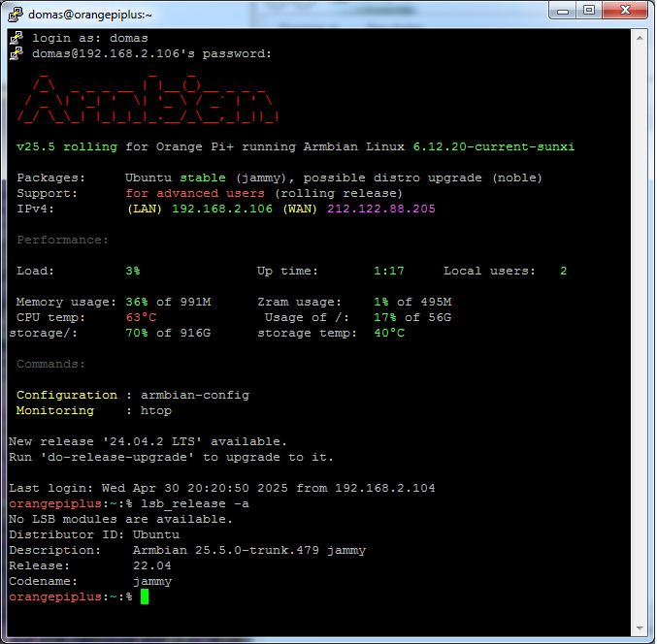The height and width of the screenshot is (644, 657).
Task: Click the typed 'lsb_release -a' command
Action: [x=195, y=503]
